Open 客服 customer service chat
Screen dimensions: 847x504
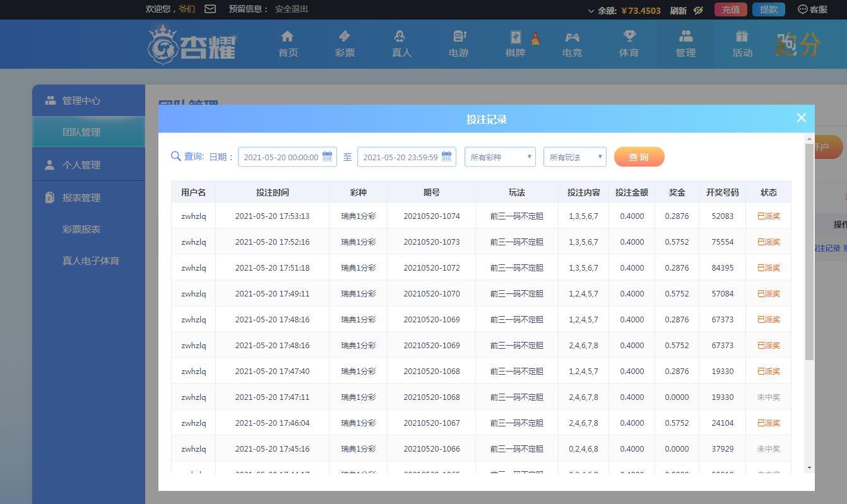click(813, 9)
